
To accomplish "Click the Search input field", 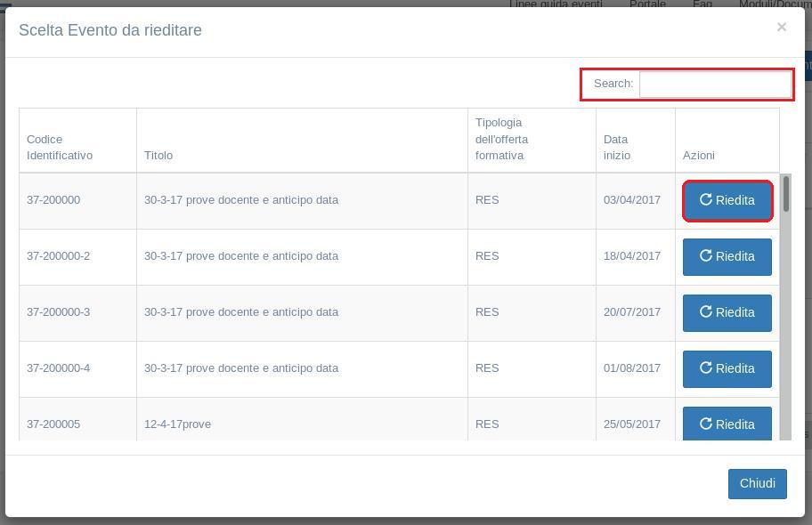I will (x=715, y=84).
